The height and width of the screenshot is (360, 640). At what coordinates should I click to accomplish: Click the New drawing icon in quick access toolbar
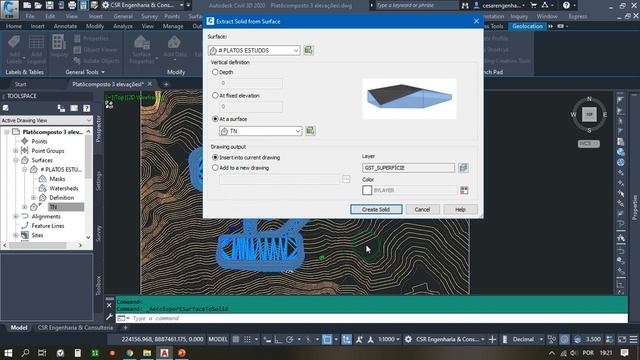click(x=27, y=5)
